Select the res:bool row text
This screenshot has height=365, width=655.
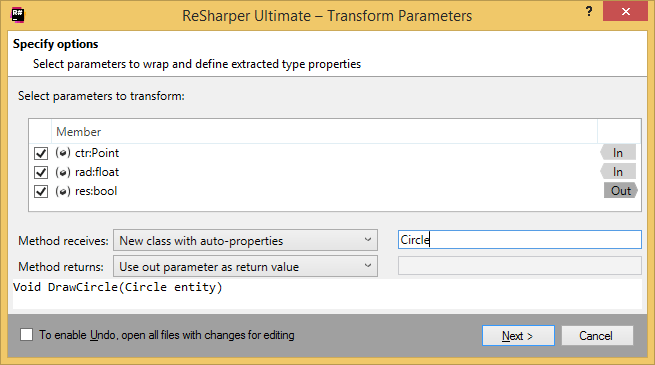(x=96, y=191)
